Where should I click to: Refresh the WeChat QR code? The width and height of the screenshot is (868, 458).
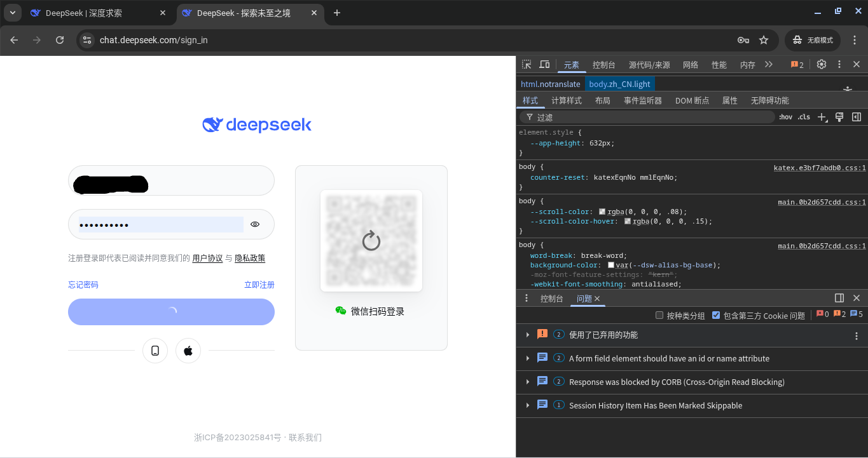coord(371,241)
